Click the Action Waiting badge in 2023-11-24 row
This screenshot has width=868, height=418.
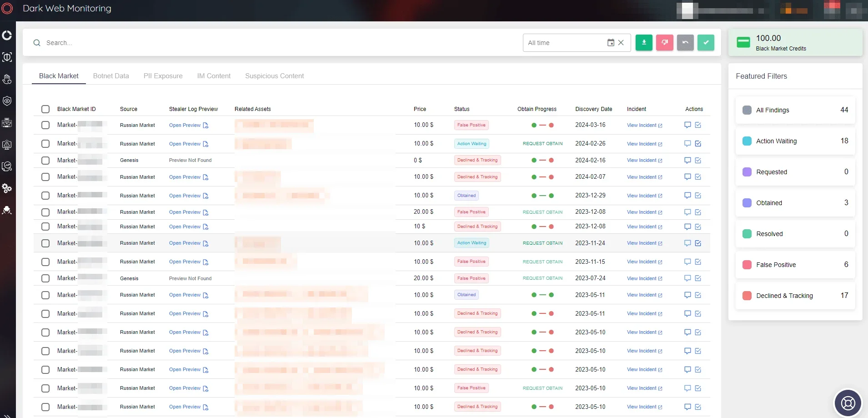click(472, 243)
